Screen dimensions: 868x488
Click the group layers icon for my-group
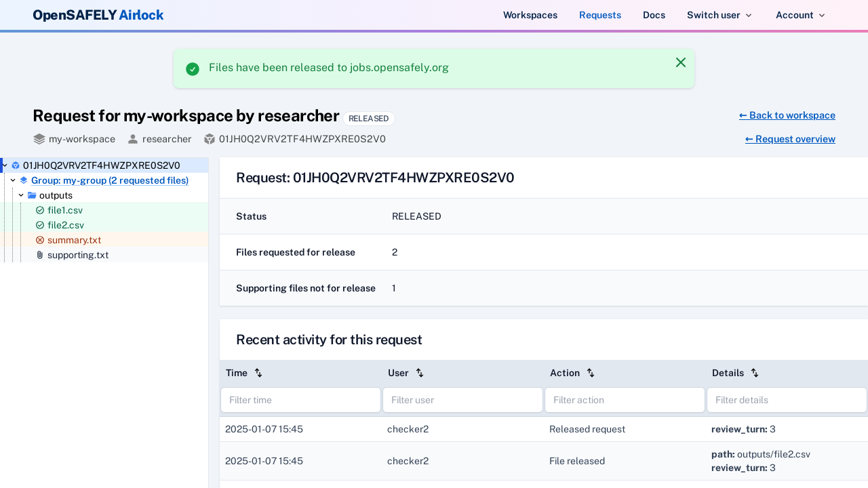pyautogui.click(x=24, y=180)
